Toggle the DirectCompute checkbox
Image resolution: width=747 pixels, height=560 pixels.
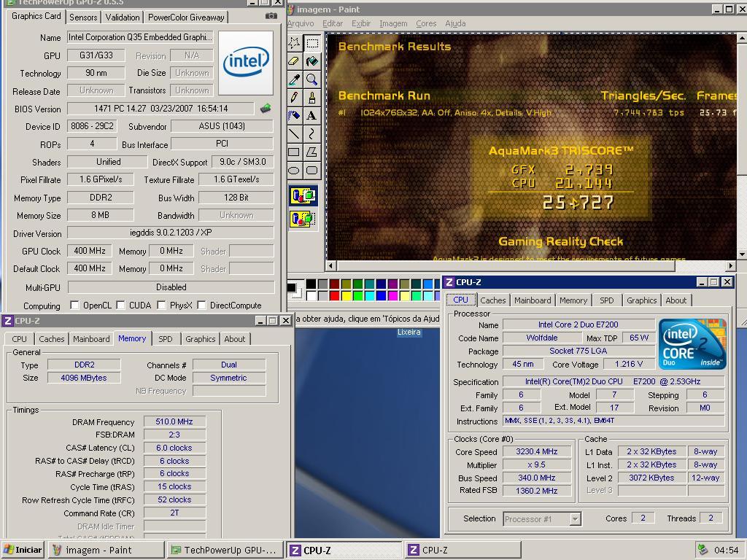(x=201, y=306)
